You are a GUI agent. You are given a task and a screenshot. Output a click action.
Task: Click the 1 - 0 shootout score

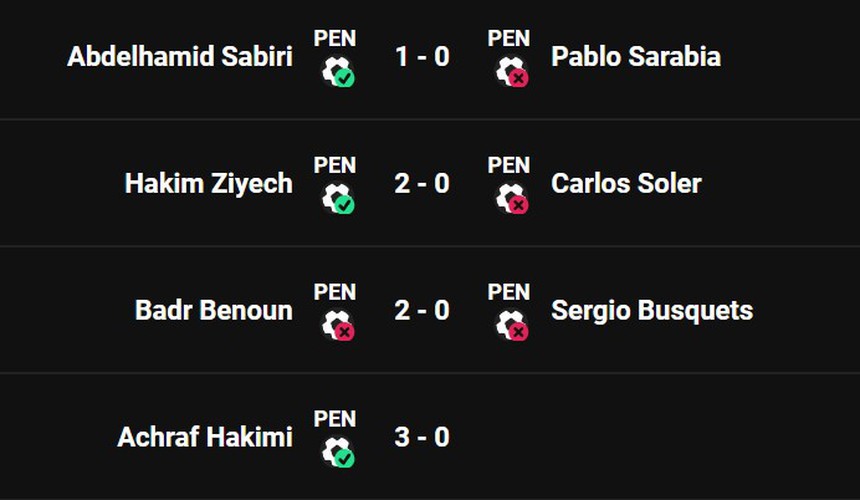(422, 57)
